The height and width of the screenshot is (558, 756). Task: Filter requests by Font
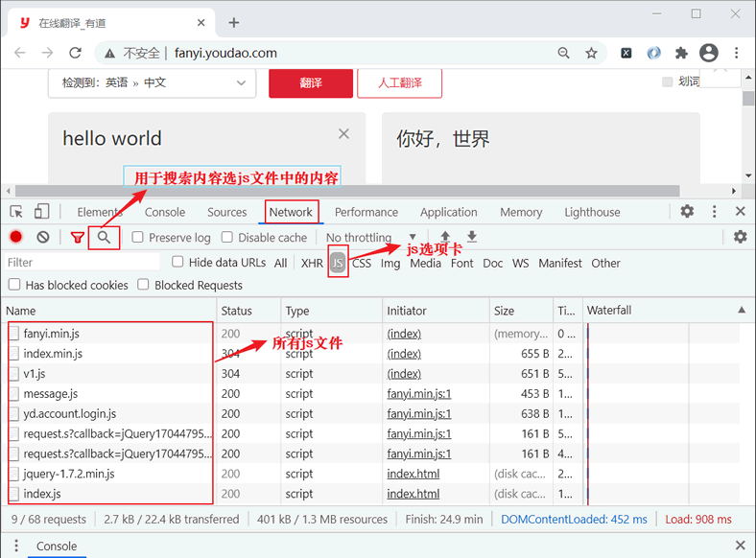pos(461,263)
